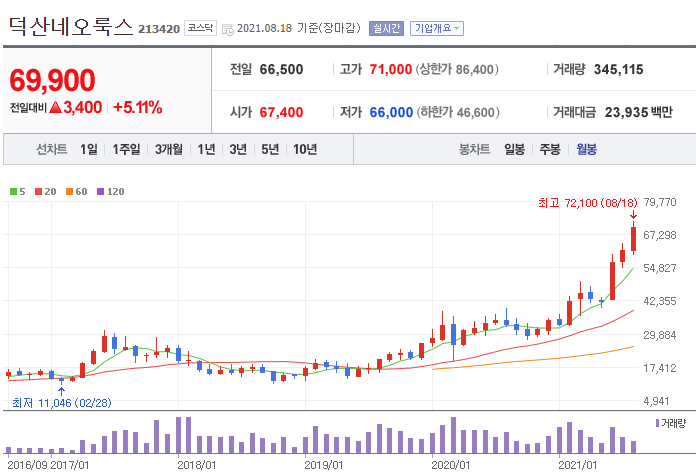The width and height of the screenshot is (696, 475).
Task: Open the 기업개요 dropdown
Action: (437, 28)
